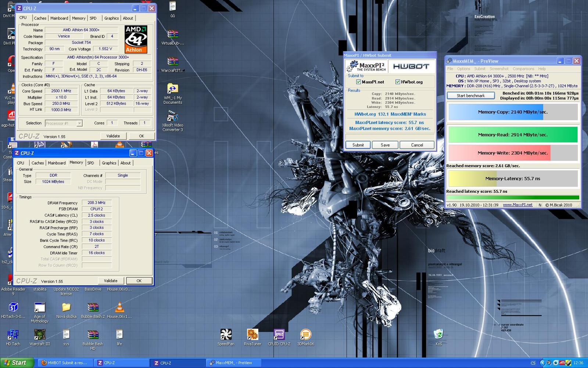Cancel the MaxxPI HWbot submit dialog
Screen dimensions: 588x368
click(x=417, y=145)
